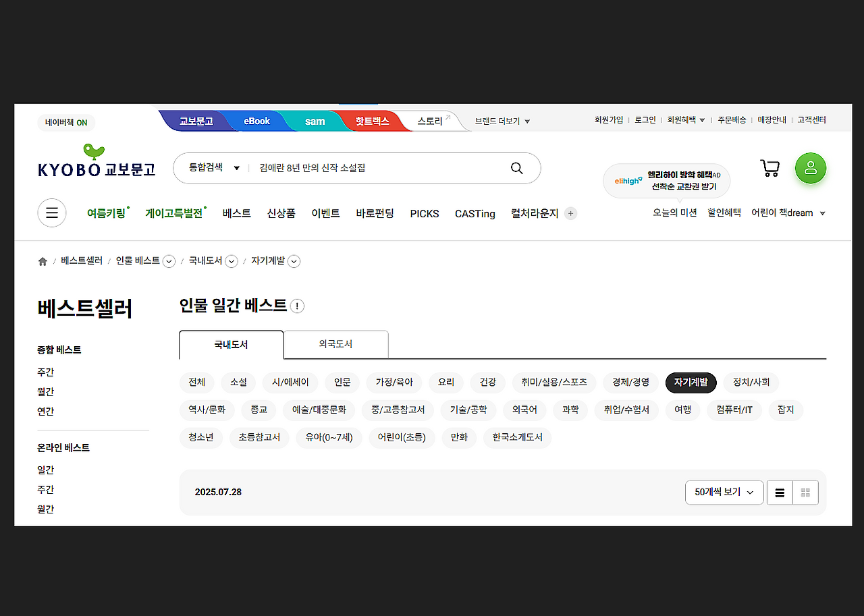The image size is (864, 616).
Task: Open the 게이고특별전 menu item
Action: (x=174, y=213)
